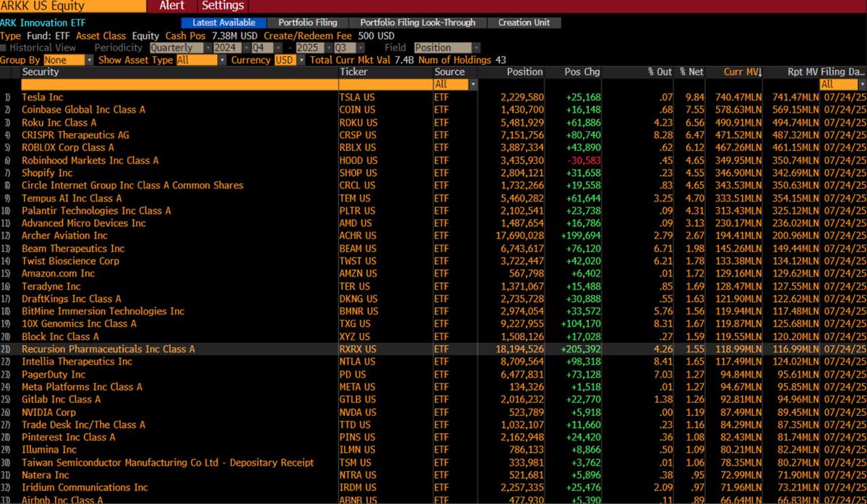Open the Q3 end quarter dropdown
Image resolution: width=867 pixels, height=504 pixels.
(350, 48)
